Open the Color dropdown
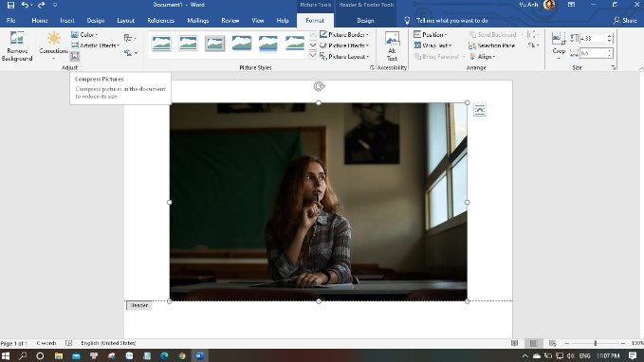Screen dimensions: 644x362 [84, 34]
